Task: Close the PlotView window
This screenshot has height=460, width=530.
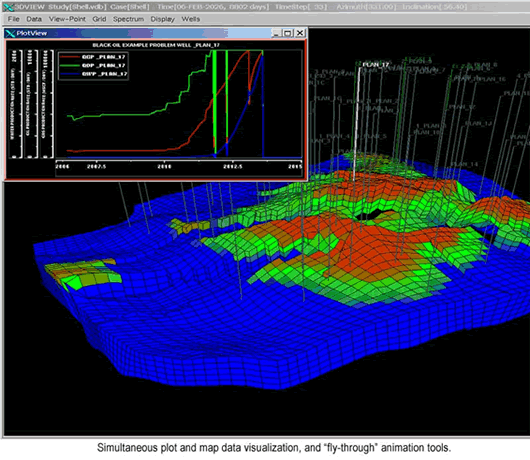Action: [x=300, y=33]
